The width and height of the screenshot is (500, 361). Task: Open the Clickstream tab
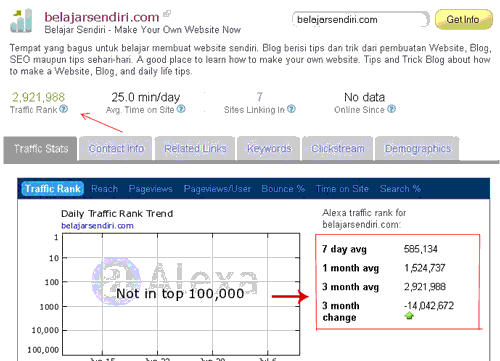338,149
